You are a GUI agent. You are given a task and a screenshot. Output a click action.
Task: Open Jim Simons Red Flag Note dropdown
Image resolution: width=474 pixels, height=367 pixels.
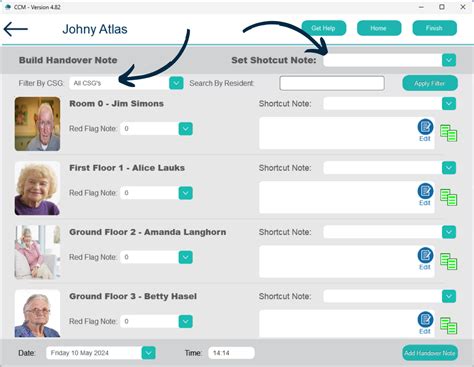point(186,129)
